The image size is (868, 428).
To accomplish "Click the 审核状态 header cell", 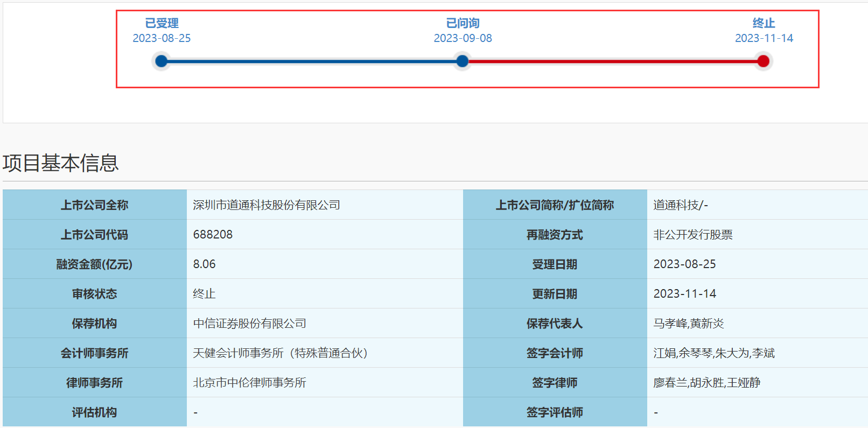I will tap(95, 293).
